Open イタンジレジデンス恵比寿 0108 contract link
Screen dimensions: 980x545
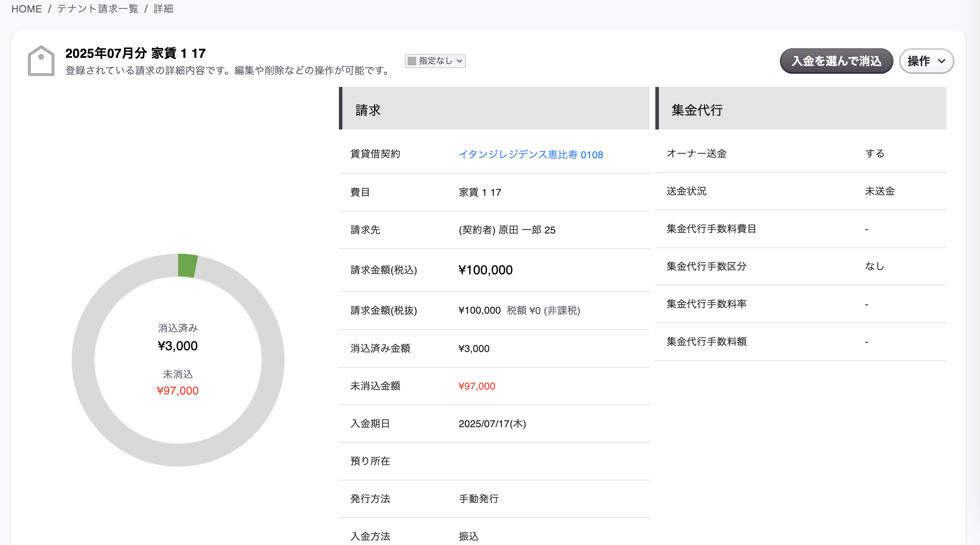pyautogui.click(x=531, y=154)
